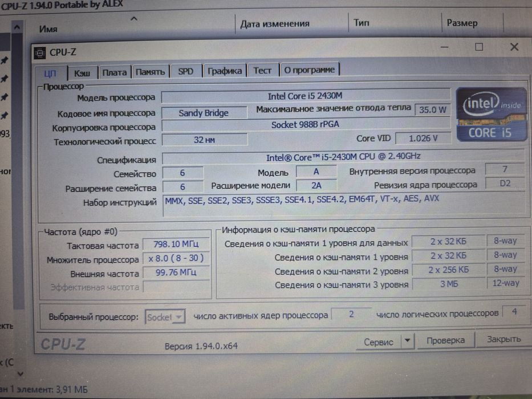Click L1 data cache '2 x 32 КБ' value
Viewport: 532px width, 399px height.
(x=448, y=241)
